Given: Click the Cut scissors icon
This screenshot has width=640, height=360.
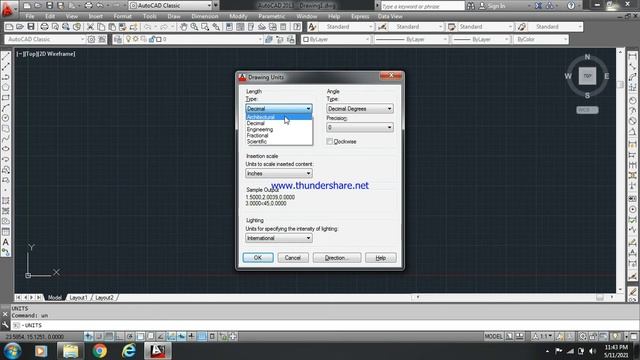Looking at the screenshot, I should click(x=90, y=27).
